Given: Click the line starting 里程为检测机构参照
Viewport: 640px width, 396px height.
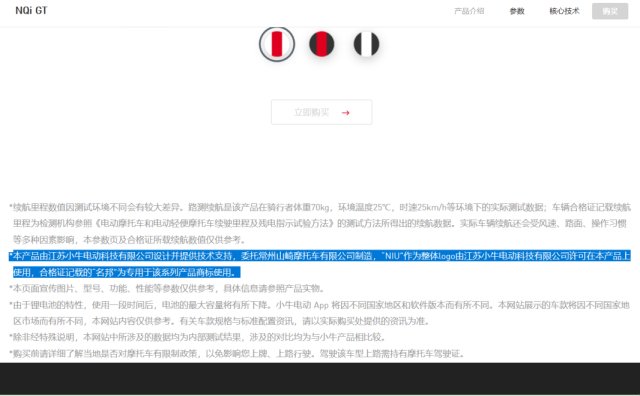Looking at the screenshot, I should (x=320, y=223).
